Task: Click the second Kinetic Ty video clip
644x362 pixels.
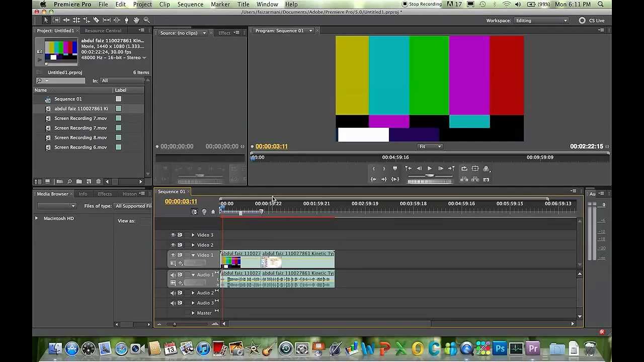Action: [x=298, y=259]
